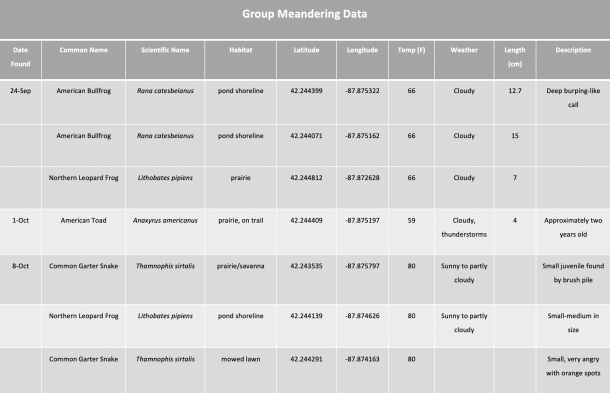Click Lithobates pipiens in the prairie row
Viewport: 610px width, 393px height.
[165, 178]
